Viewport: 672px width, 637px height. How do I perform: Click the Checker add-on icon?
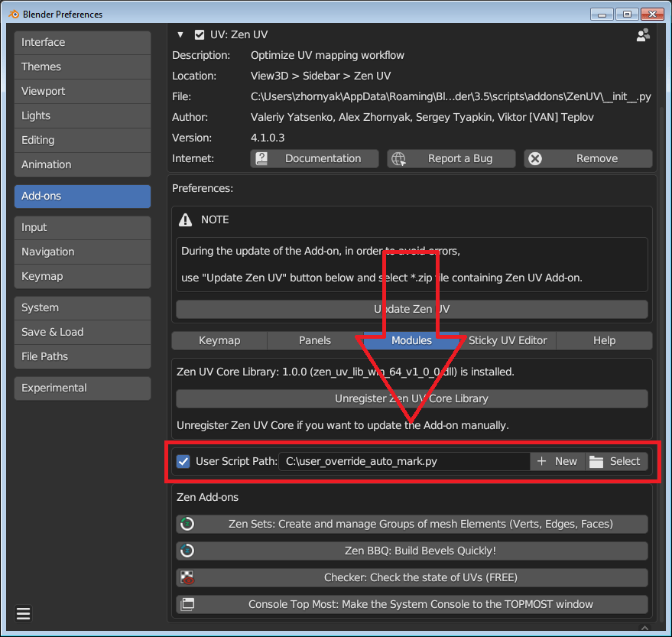188,577
